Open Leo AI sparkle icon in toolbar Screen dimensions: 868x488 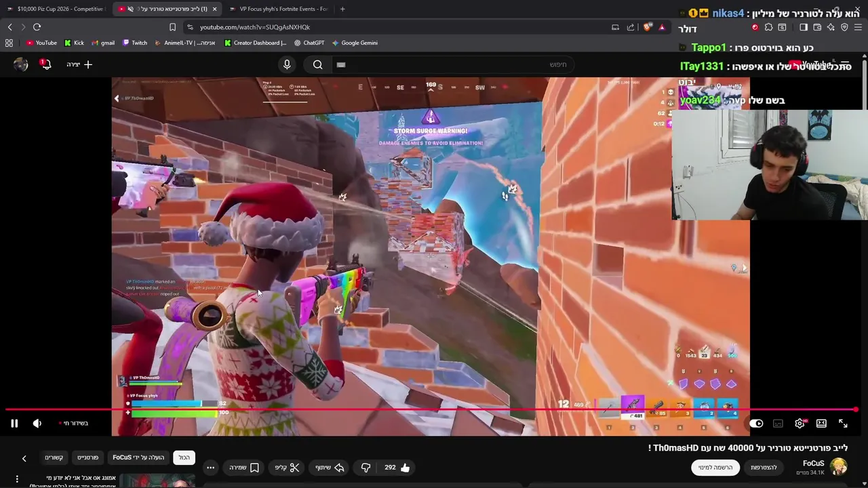pos(831,27)
